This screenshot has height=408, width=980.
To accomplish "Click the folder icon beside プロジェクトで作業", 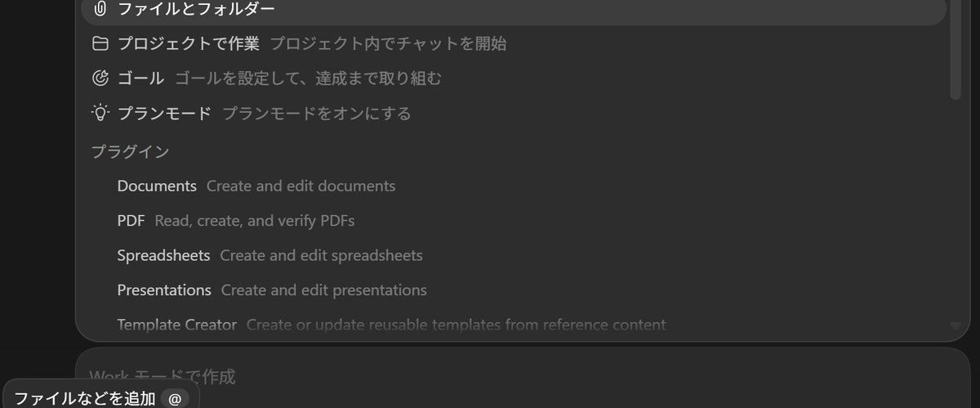I will (x=100, y=44).
